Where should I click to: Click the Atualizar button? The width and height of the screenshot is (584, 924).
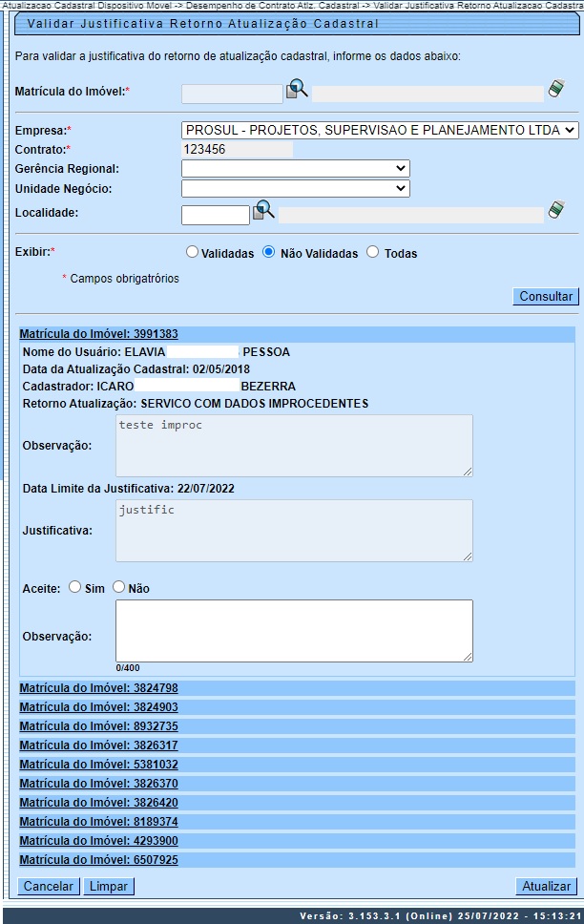point(546,887)
